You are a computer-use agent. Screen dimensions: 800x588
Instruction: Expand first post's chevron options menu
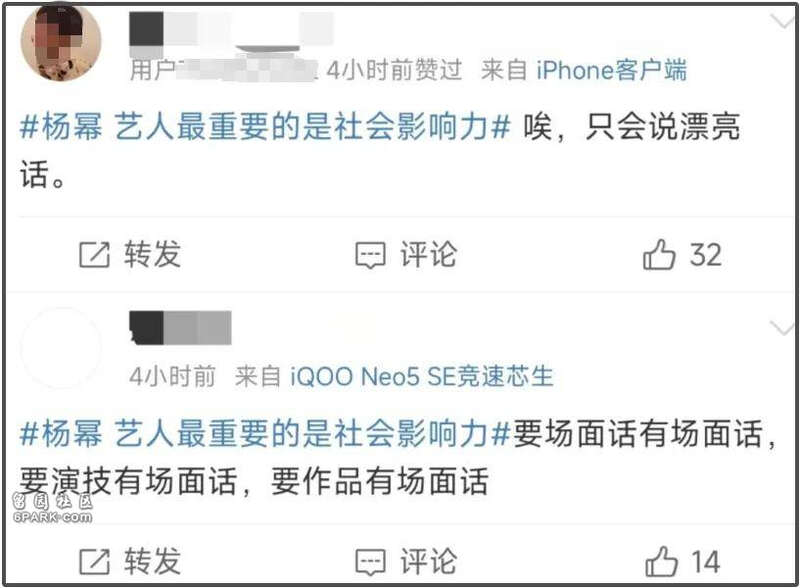(781, 22)
